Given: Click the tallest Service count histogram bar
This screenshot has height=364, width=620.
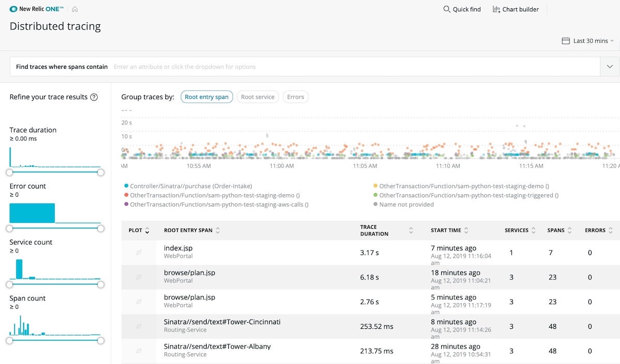Looking at the screenshot, I should pyautogui.click(x=19, y=269).
